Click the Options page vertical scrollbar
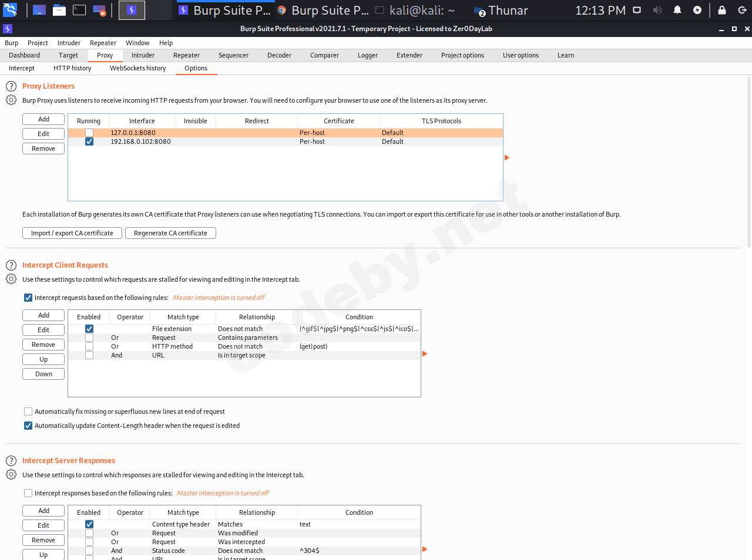 click(x=748, y=162)
